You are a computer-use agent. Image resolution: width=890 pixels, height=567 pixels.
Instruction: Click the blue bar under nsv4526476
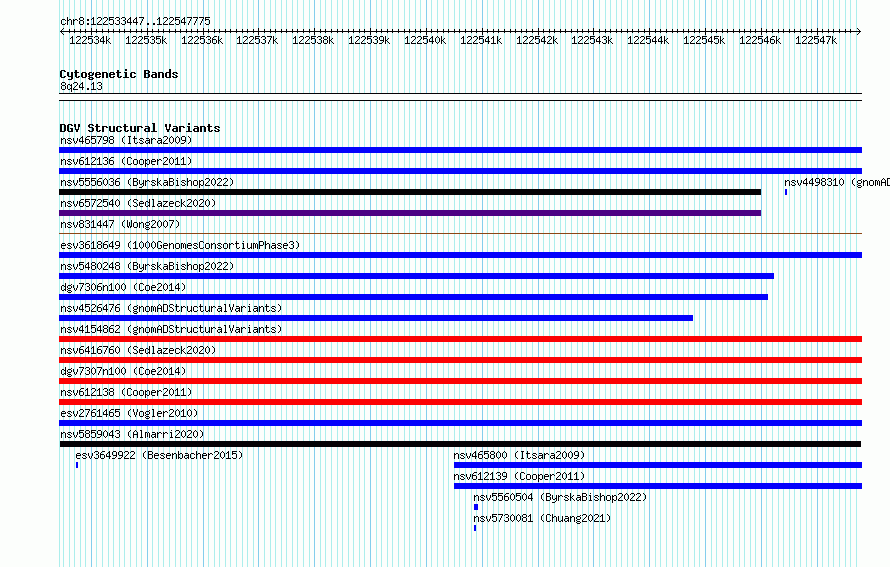pos(376,318)
